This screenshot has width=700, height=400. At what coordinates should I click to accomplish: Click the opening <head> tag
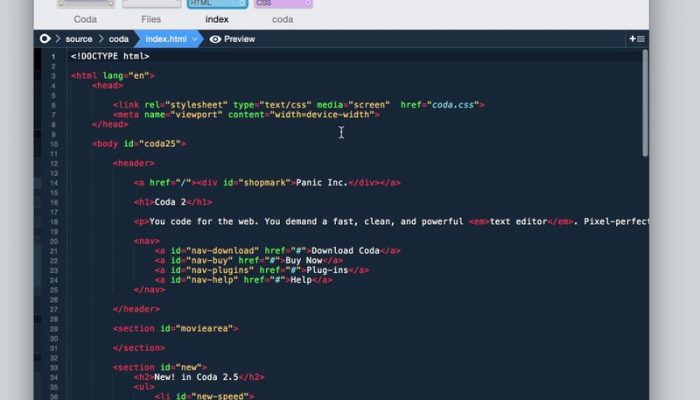click(x=108, y=86)
